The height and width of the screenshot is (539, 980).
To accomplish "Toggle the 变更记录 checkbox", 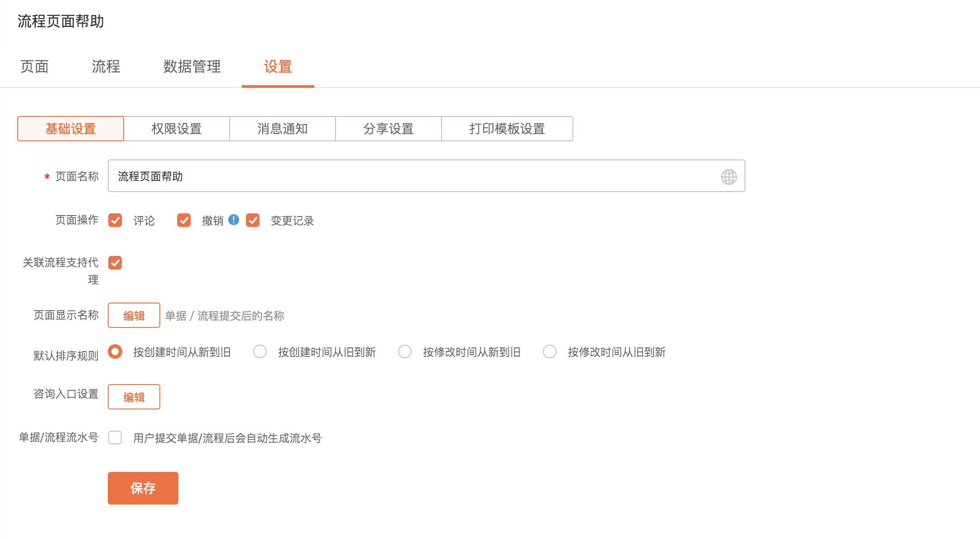I will point(253,221).
